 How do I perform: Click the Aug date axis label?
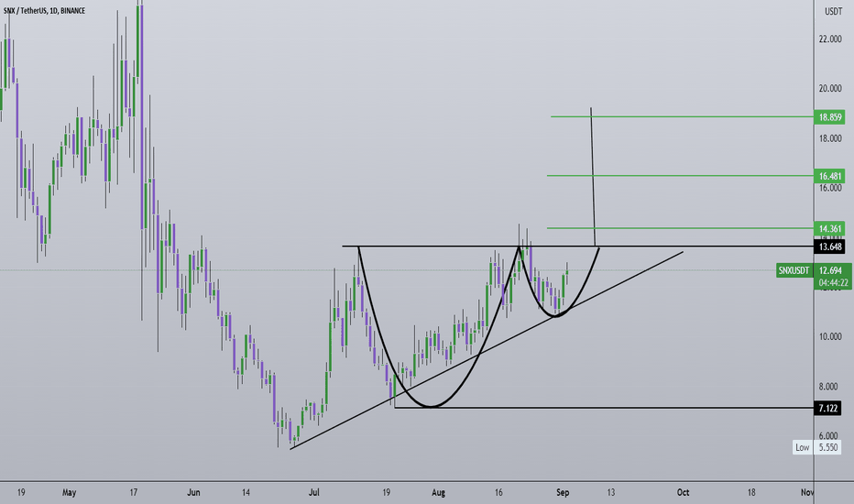coord(438,493)
